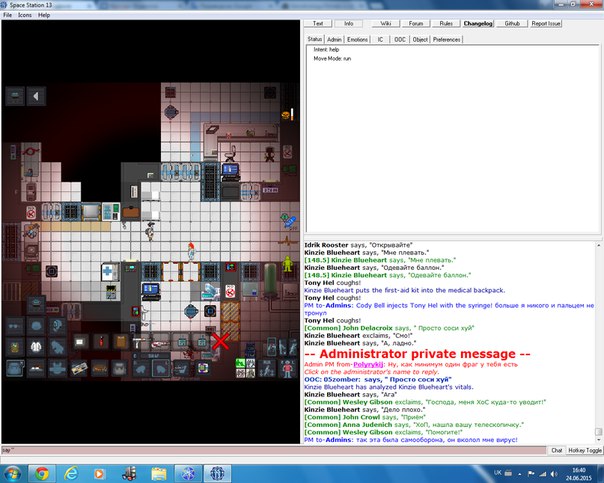Toggle the Hotkey Toggle button
604x483 pixels.
585,450
